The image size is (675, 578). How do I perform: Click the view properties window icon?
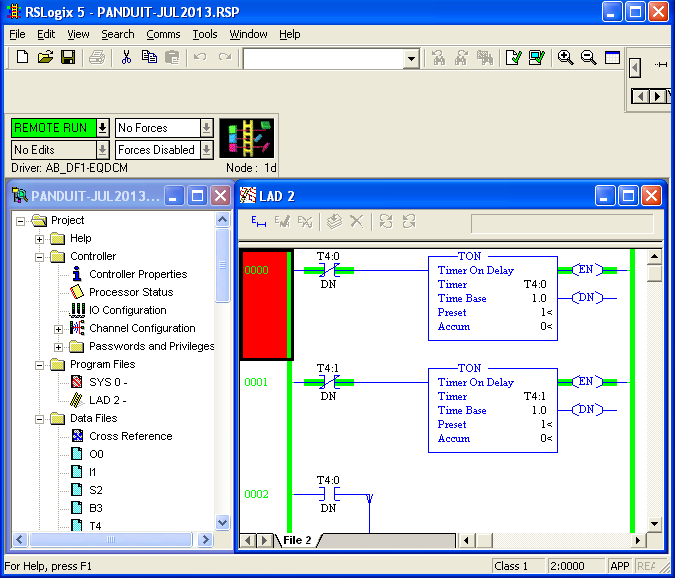612,57
